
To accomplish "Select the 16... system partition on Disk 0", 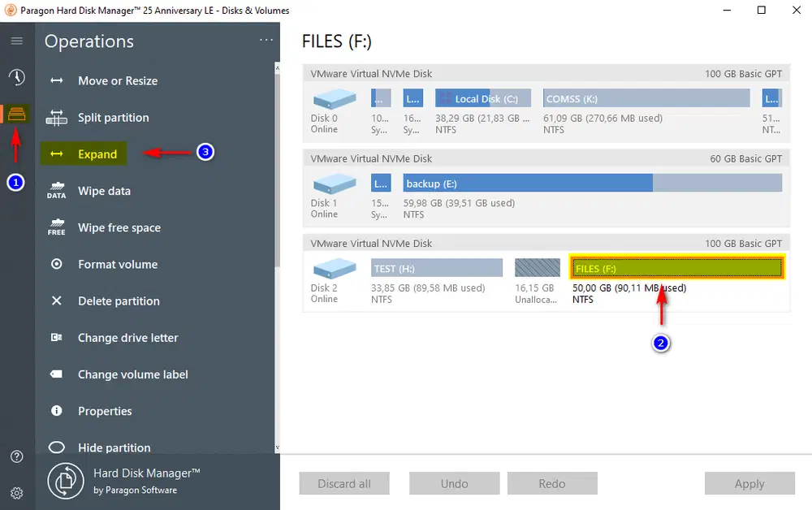I will [413, 98].
